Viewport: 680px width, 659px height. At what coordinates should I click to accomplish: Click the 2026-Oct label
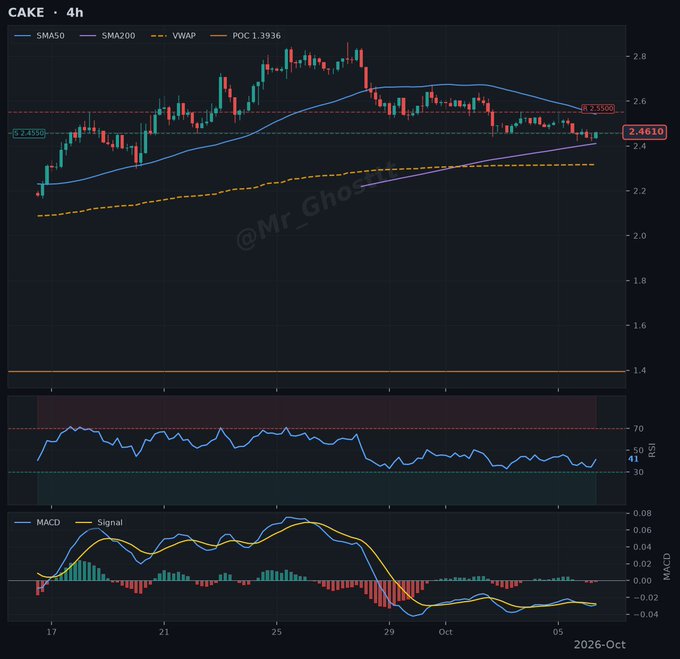pyautogui.click(x=600, y=645)
